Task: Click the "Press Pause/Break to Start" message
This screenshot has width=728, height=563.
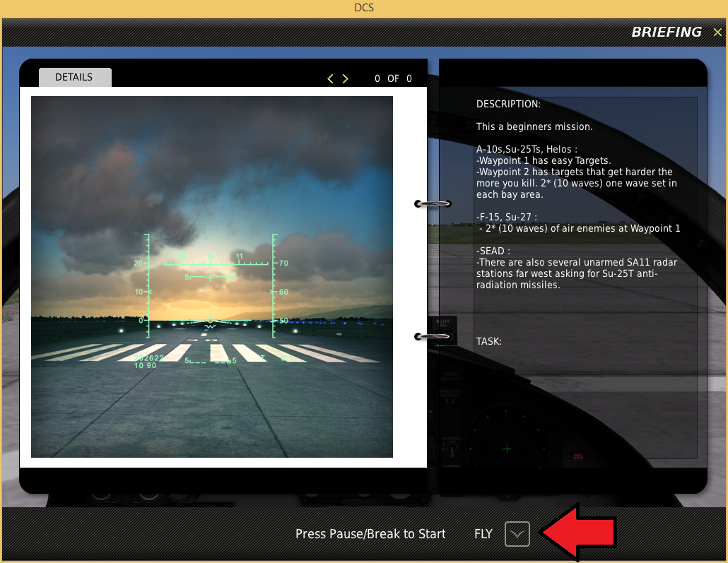Action: tap(370, 534)
